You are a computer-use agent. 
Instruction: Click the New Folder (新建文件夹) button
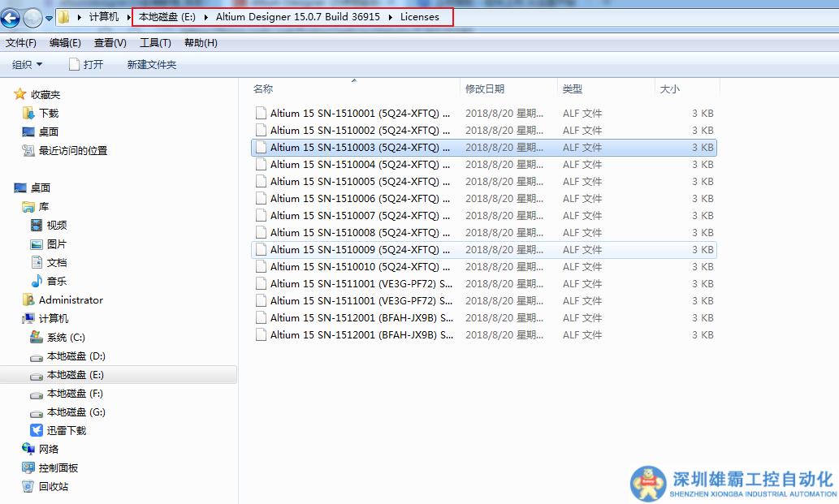pyautogui.click(x=151, y=65)
